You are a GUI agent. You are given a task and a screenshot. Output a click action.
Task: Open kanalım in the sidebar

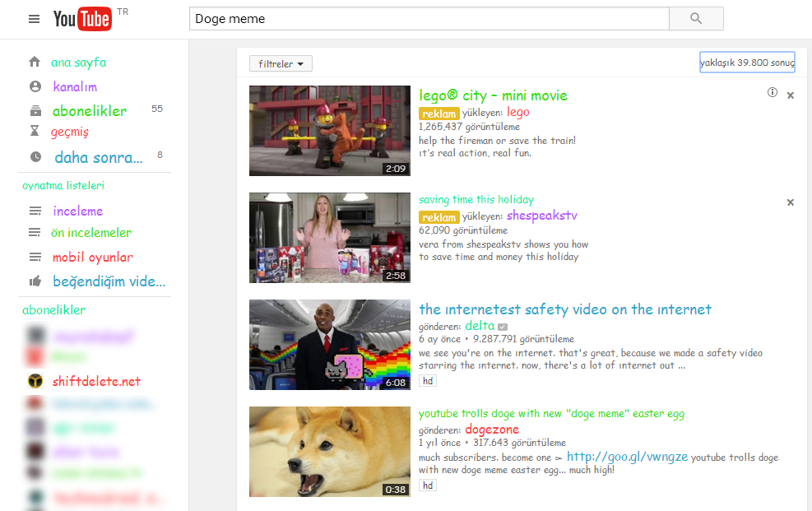tap(75, 86)
